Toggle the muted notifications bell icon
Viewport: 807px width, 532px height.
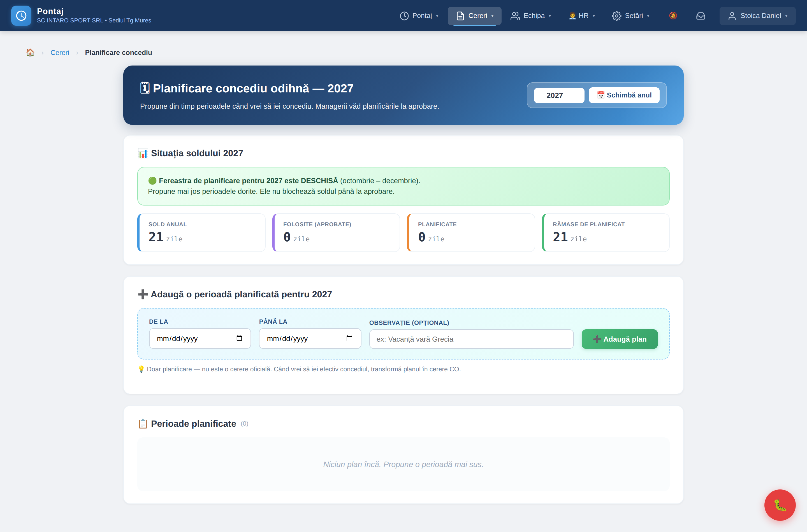(673, 16)
